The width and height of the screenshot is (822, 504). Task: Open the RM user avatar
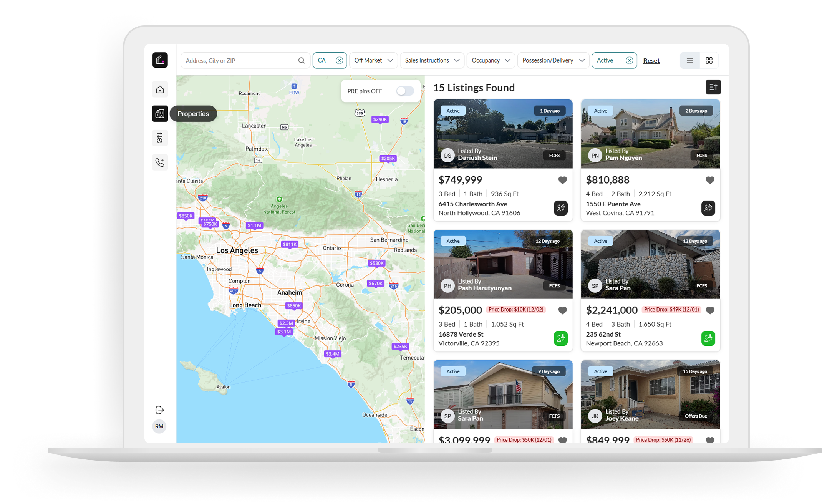[159, 426]
